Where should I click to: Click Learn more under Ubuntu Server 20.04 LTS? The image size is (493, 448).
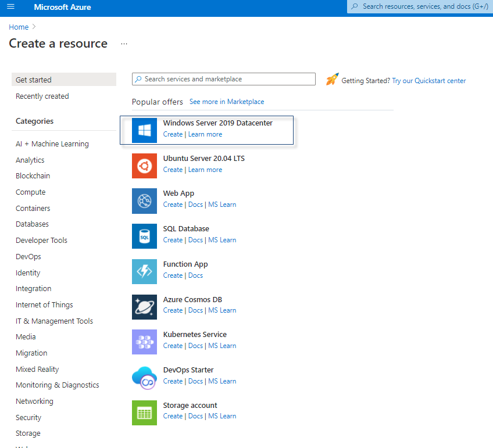205,170
